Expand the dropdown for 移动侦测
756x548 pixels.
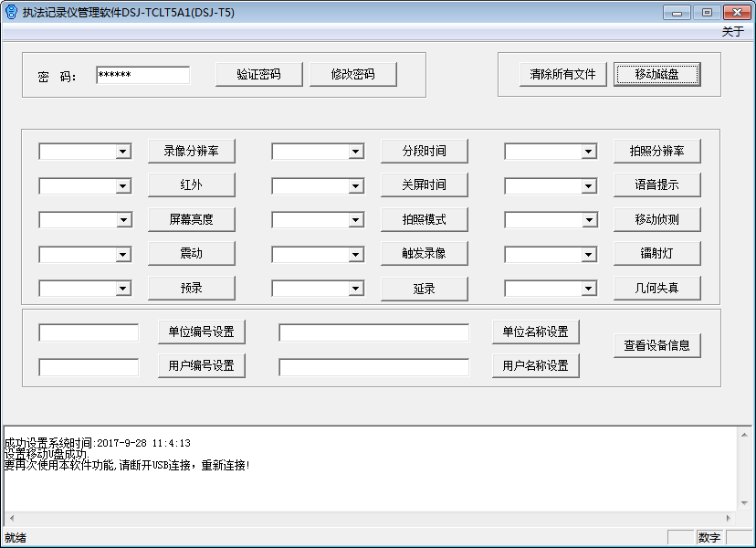(x=589, y=220)
